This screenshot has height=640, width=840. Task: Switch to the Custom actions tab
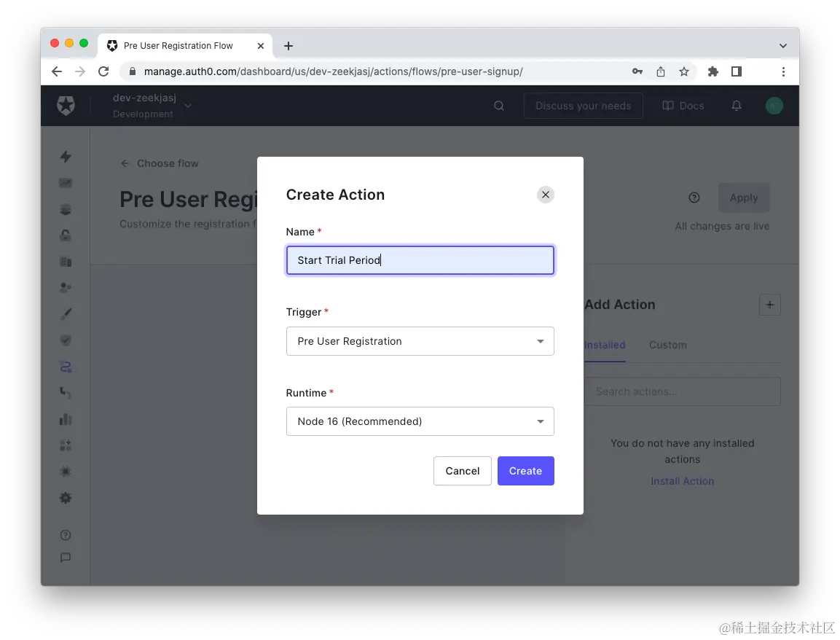pyautogui.click(x=667, y=345)
